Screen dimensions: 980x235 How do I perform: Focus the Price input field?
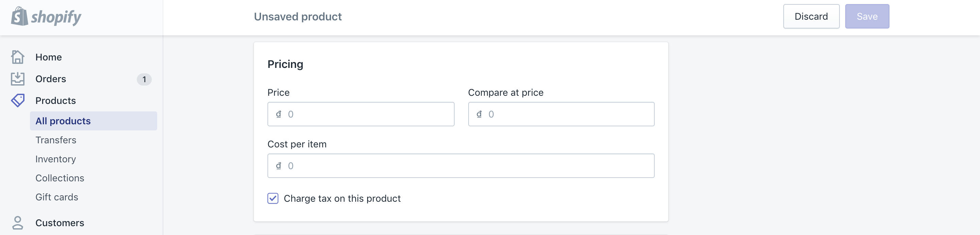tap(361, 114)
